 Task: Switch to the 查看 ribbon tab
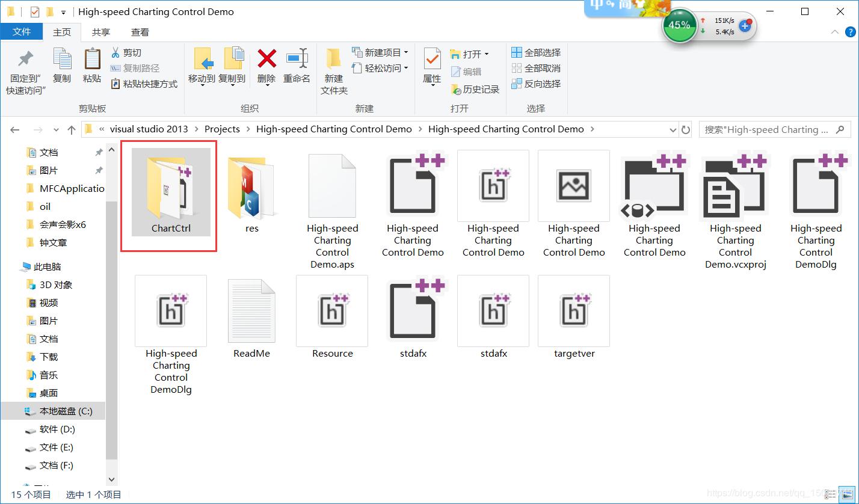(x=139, y=31)
